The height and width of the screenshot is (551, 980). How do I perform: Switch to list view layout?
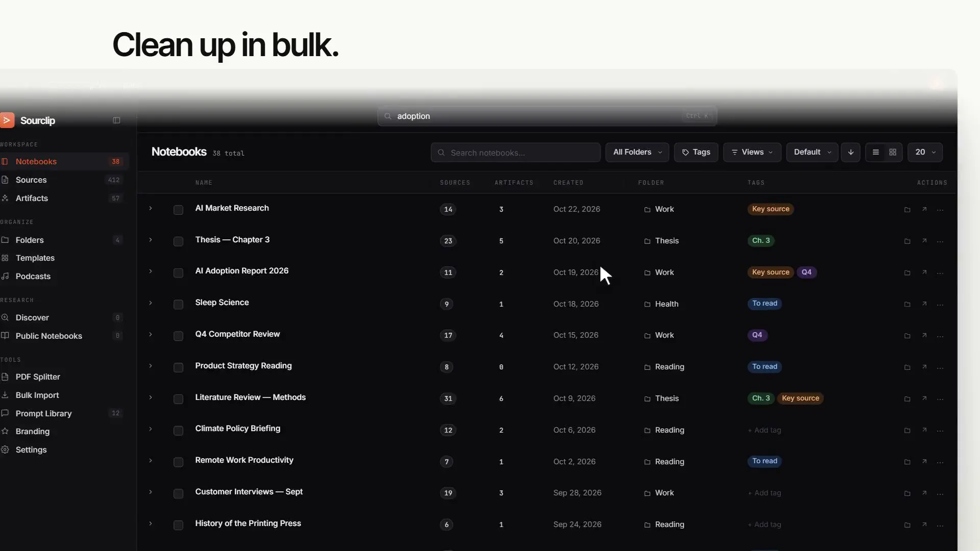875,152
